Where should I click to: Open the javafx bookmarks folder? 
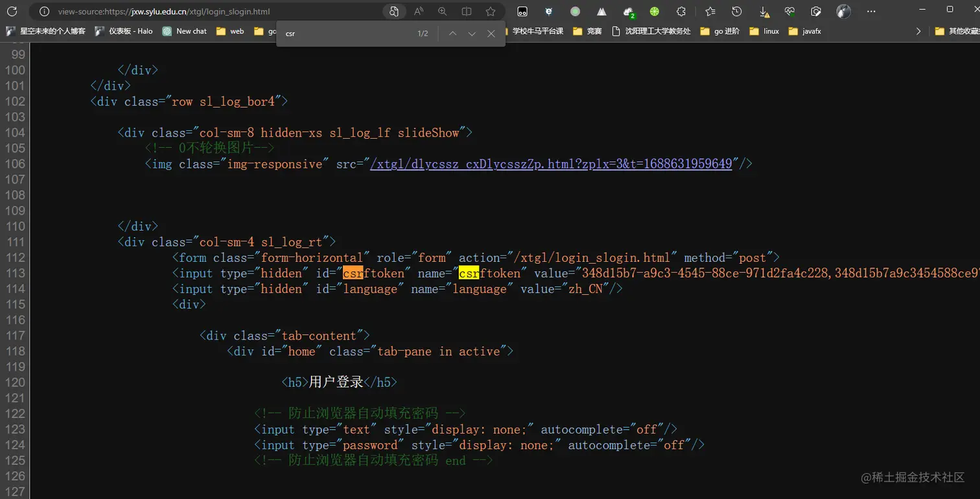tap(805, 31)
